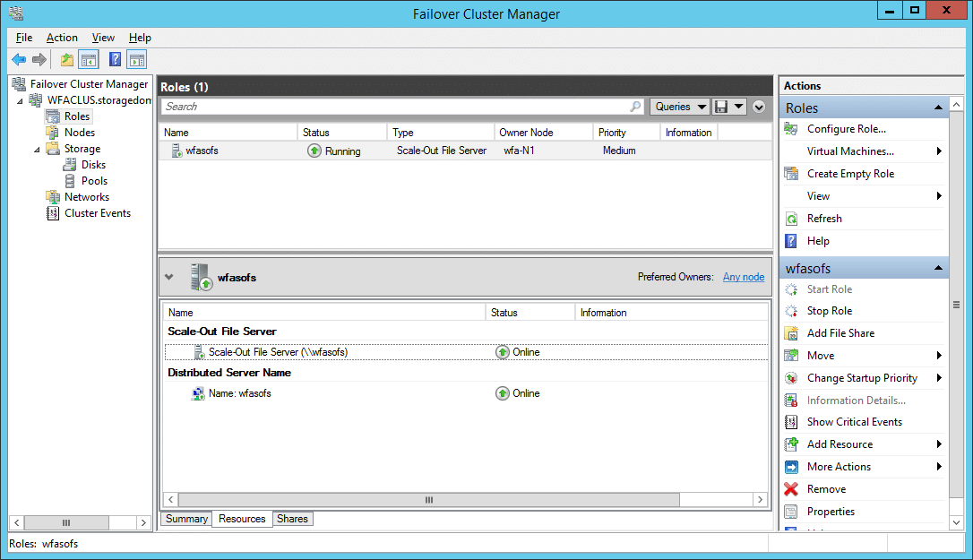Collapse the Roles section in Actions
This screenshot has height=560, width=973.
938,108
